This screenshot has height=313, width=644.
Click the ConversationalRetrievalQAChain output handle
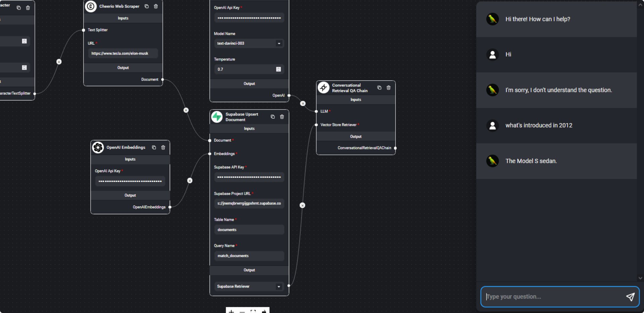[x=395, y=148]
